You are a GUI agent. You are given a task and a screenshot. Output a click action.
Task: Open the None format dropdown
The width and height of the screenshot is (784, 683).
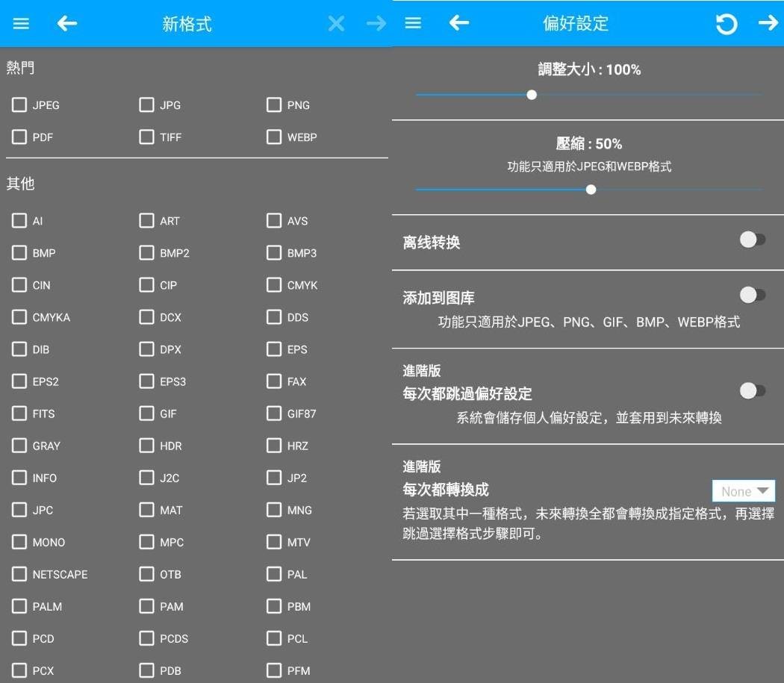tap(744, 491)
